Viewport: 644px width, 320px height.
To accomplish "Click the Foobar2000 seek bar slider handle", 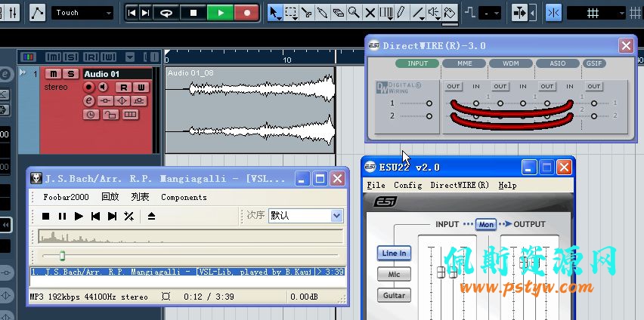I will pyautogui.click(x=62, y=256).
